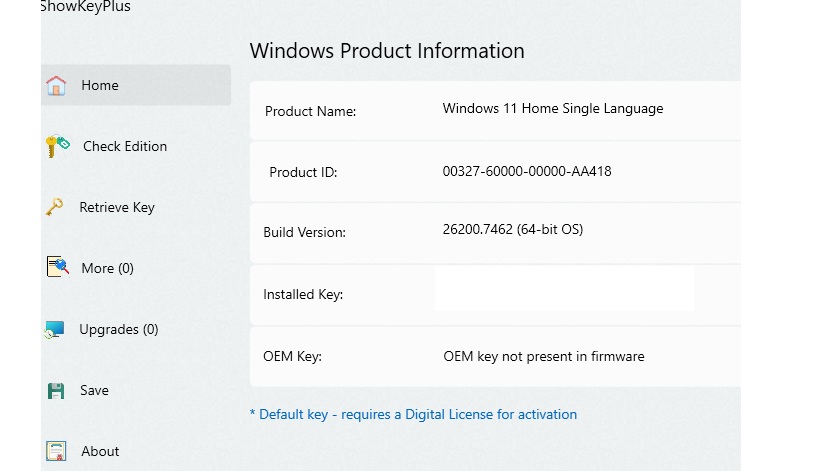Open the Check Edition page
The width and height of the screenshot is (819, 475).
[125, 146]
